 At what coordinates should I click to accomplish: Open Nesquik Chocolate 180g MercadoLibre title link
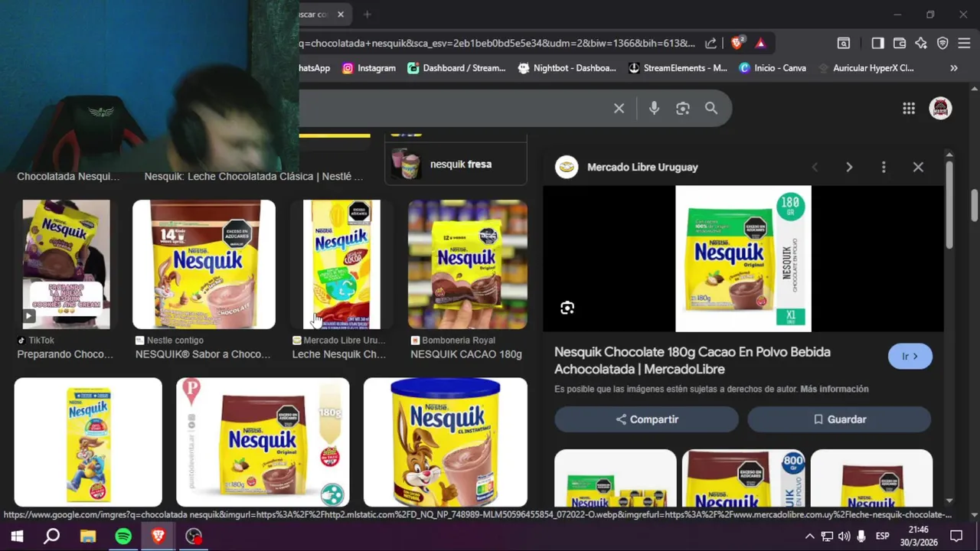(x=692, y=360)
